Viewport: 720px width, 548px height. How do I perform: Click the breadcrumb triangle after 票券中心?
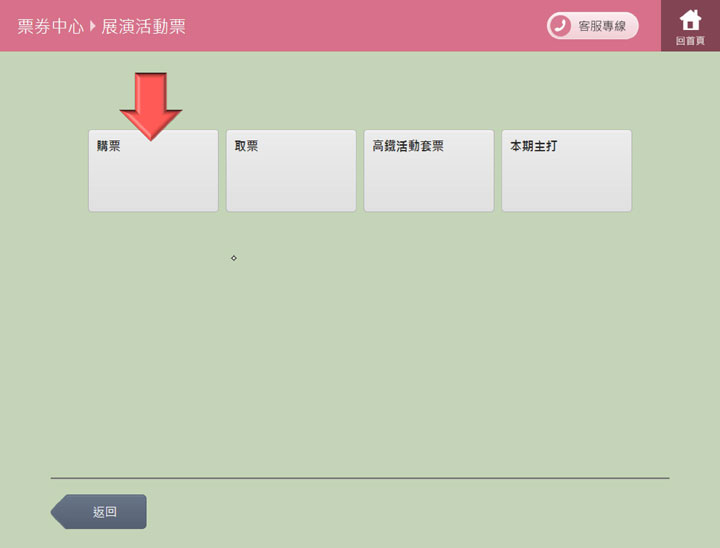tap(93, 26)
